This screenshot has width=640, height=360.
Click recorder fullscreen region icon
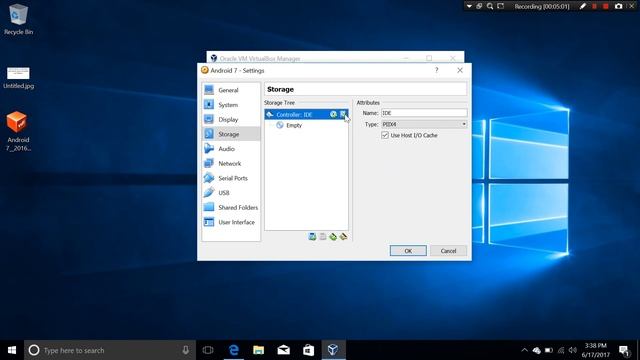(501, 6)
